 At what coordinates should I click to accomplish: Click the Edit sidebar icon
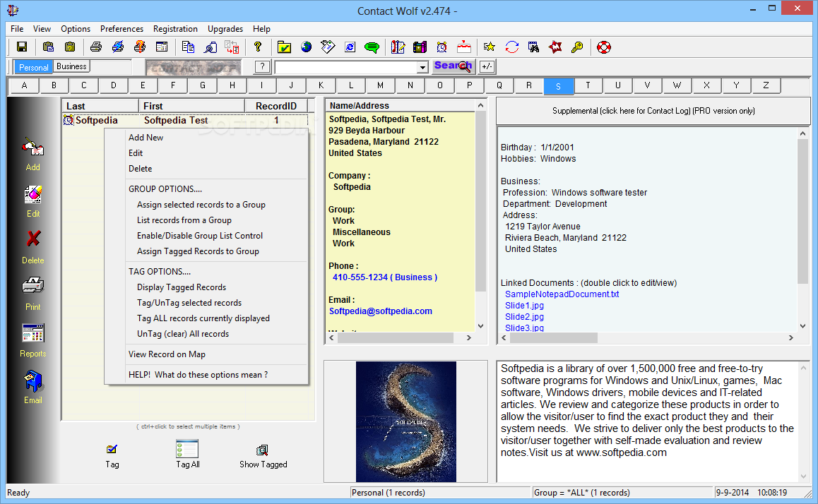[x=33, y=195]
